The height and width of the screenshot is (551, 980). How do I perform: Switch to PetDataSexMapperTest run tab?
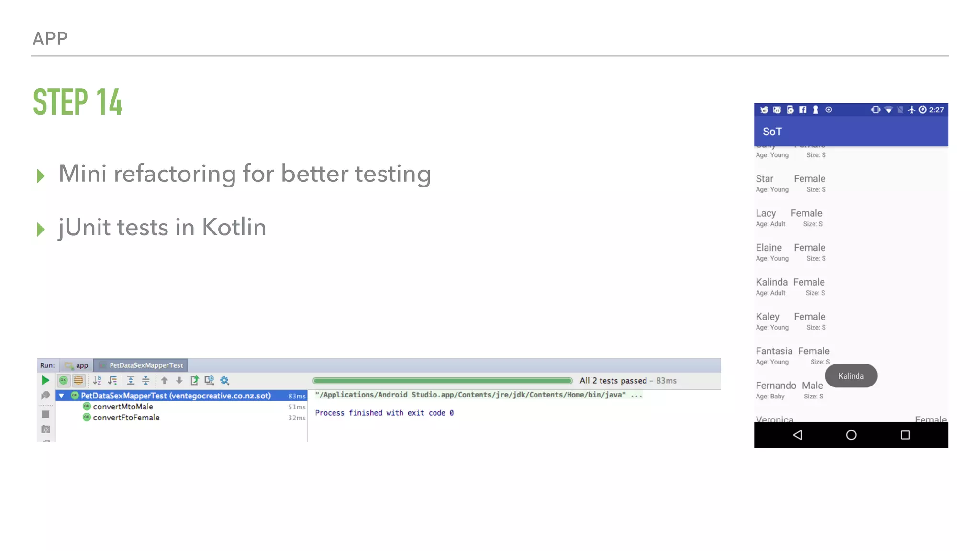(141, 365)
